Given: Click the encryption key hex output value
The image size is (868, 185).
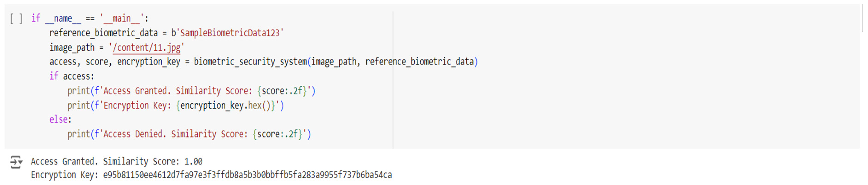Looking at the screenshot, I should 247,175.
